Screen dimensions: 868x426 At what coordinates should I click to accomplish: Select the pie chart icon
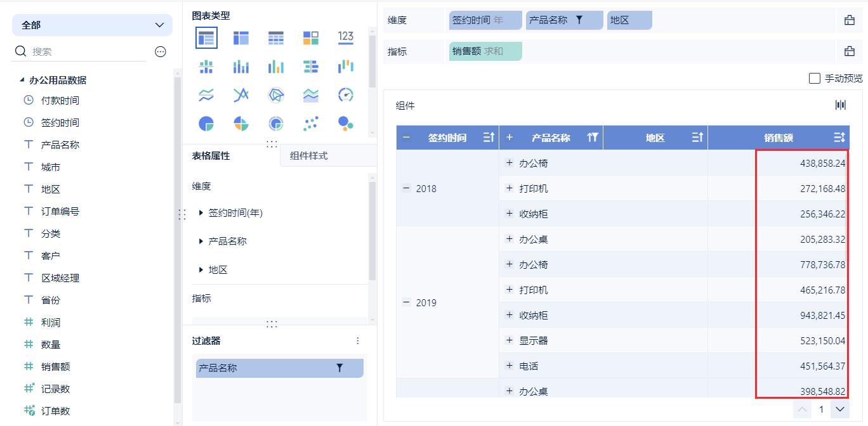tap(206, 124)
